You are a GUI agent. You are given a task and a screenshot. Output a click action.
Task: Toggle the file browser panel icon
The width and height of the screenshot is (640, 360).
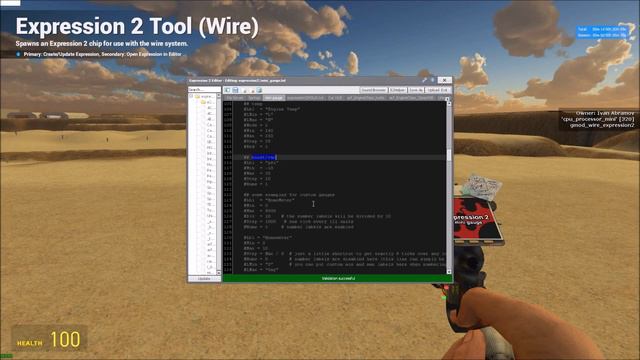click(227, 90)
